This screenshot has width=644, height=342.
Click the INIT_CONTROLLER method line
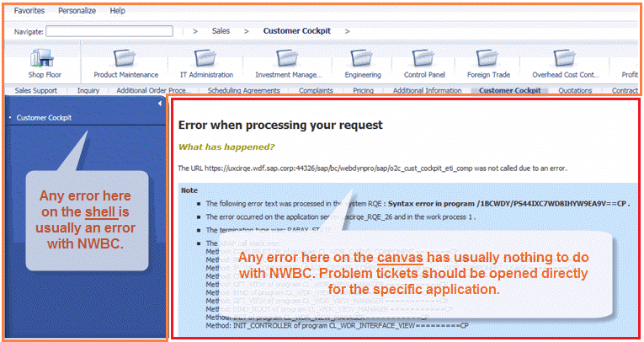pyautogui.click(x=337, y=325)
